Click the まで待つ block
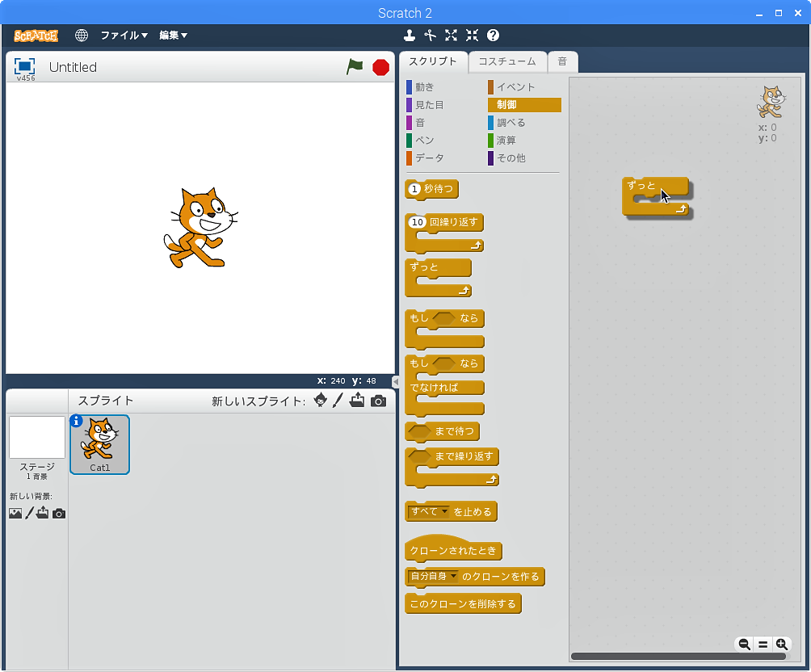 (x=443, y=431)
